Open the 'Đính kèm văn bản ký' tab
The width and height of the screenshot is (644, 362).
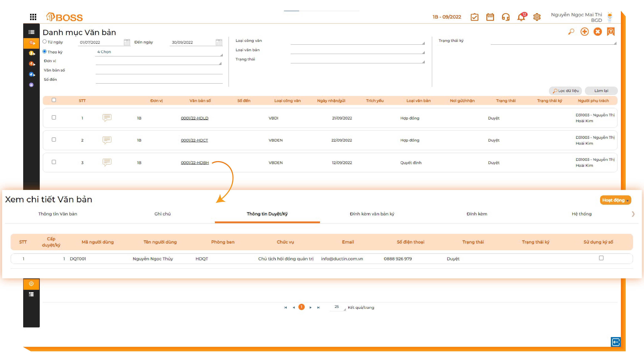(x=372, y=214)
